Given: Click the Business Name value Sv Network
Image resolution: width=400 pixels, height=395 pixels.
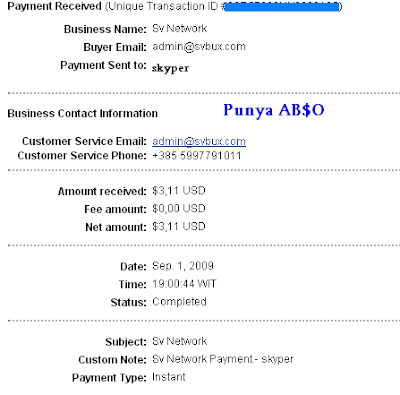Looking at the screenshot, I should (x=179, y=29).
